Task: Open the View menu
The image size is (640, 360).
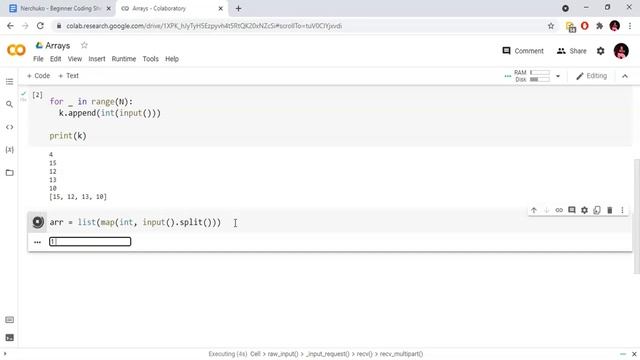Action: [75, 59]
